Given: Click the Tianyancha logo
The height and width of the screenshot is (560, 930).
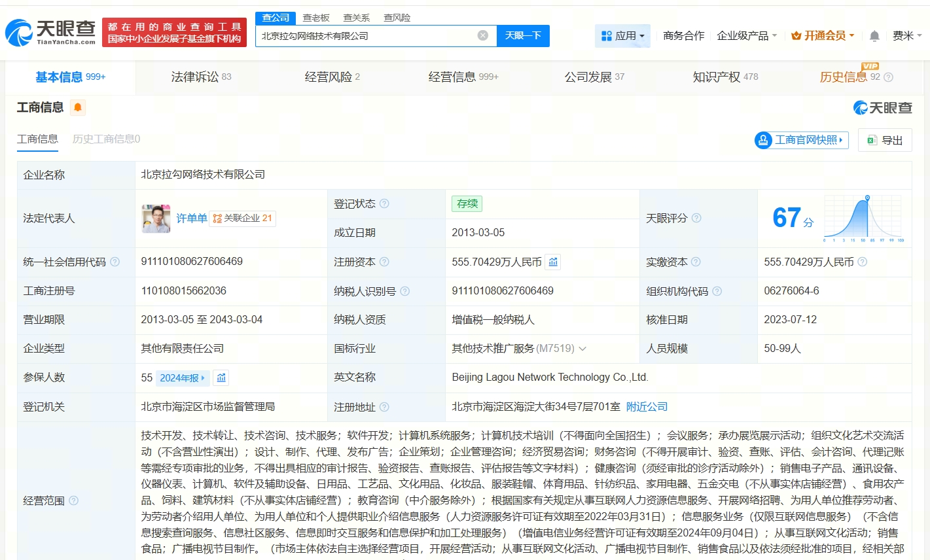Looking at the screenshot, I should click(50, 32).
